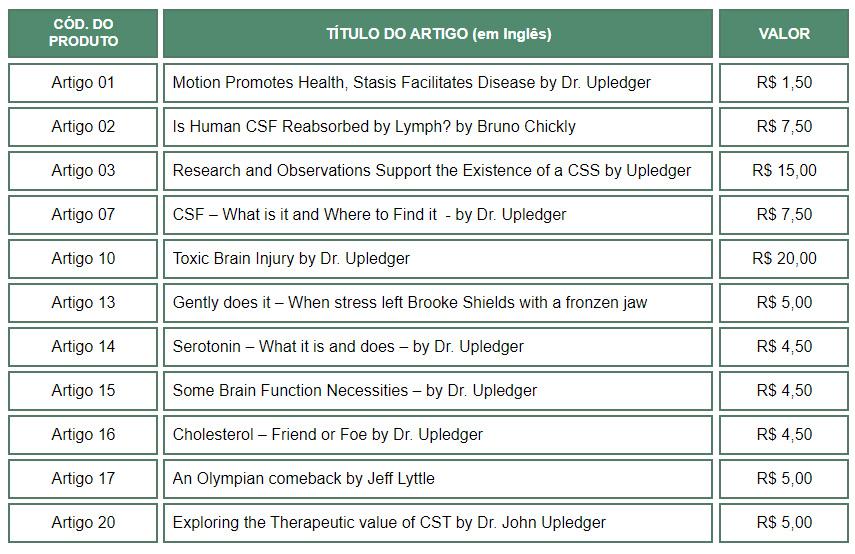
Task: Click "An Olympian comeback by Jeff Lyttle"
Action: click(x=304, y=478)
